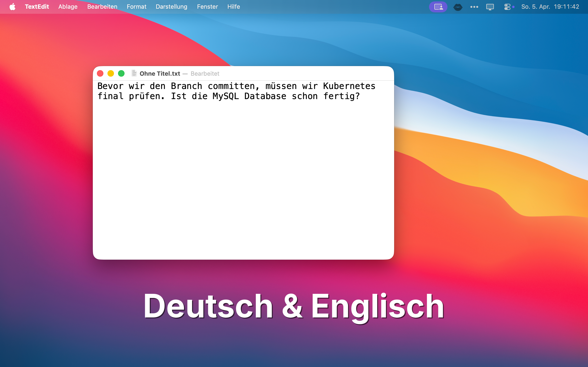Click the grayed Bearbeitet label in title bar
Image resolution: width=588 pixels, height=367 pixels.
205,73
